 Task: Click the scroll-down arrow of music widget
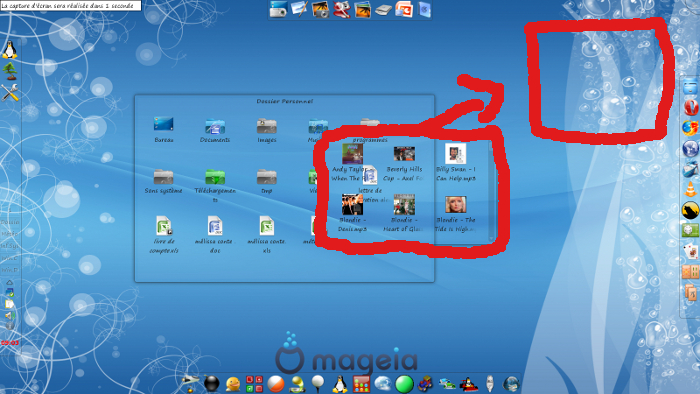491,239
